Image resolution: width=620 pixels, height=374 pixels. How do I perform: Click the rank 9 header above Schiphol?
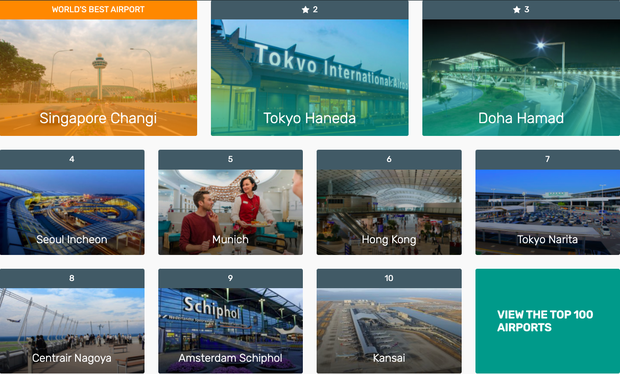pyautogui.click(x=231, y=279)
